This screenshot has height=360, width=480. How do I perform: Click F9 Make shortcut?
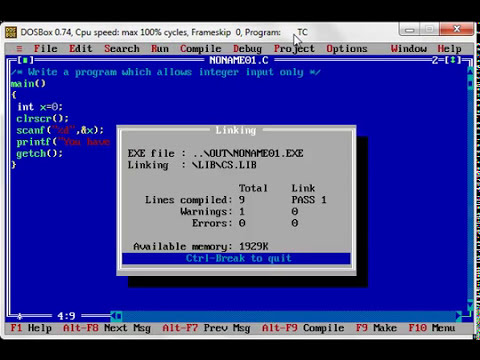(376, 328)
